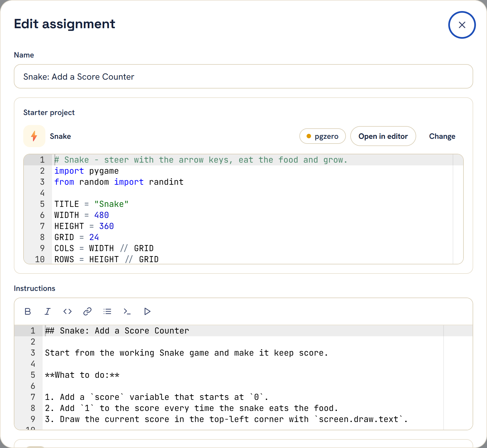Screen dimensions: 487x448
Task: Click the '**What to do:**' line
Action: [x=82, y=375]
